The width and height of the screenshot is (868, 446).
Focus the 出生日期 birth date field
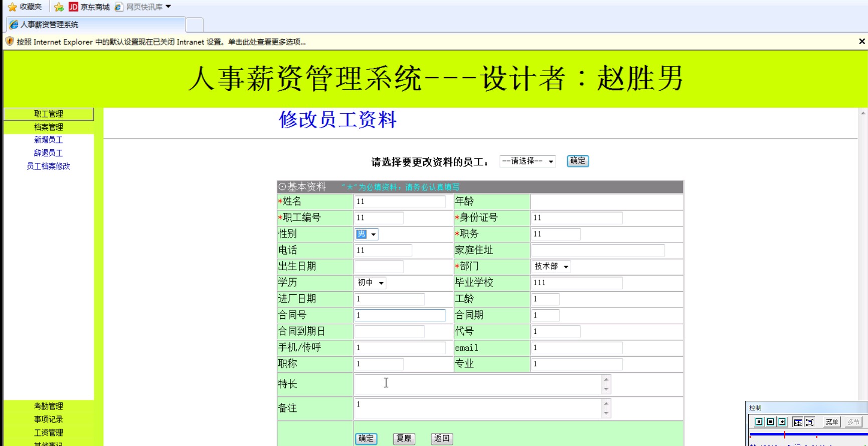click(379, 266)
